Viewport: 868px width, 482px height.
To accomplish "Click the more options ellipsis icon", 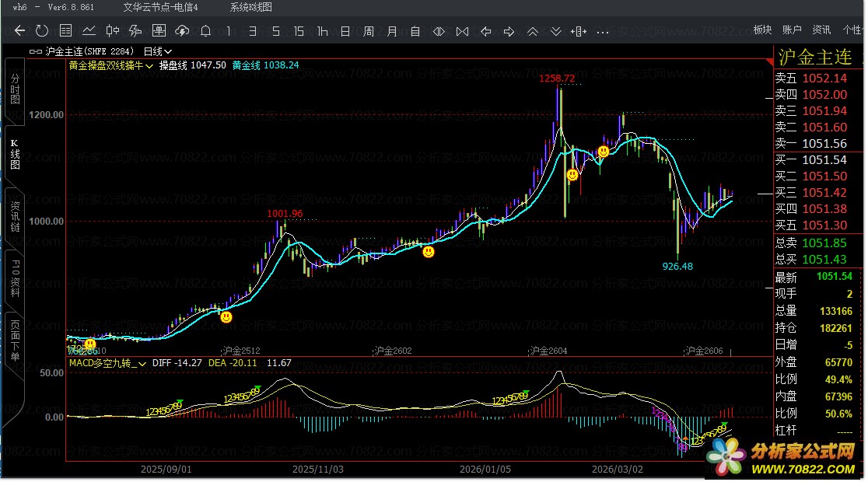I will point(603,31).
